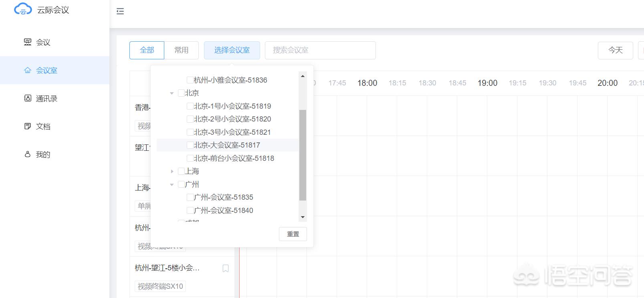Screen dimensions: 644x298
Task: Switch to the 常用 tab
Action: [182, 50]
